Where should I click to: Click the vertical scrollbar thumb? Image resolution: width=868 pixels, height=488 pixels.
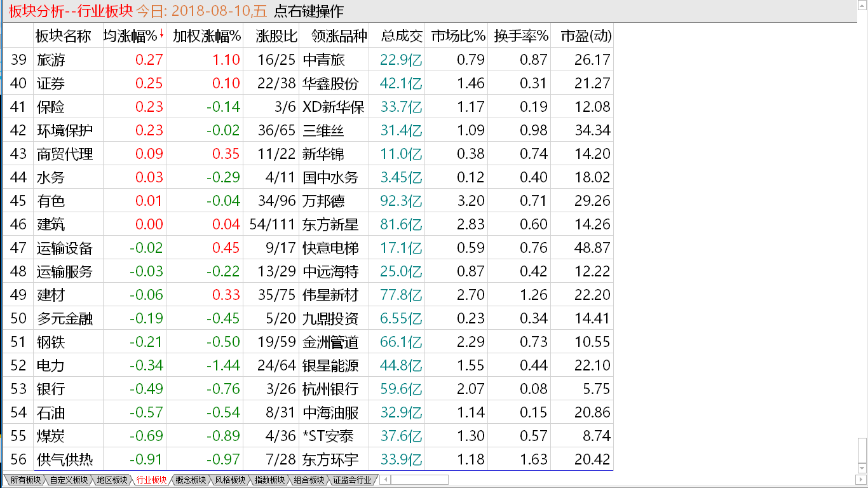coord(862,450)
